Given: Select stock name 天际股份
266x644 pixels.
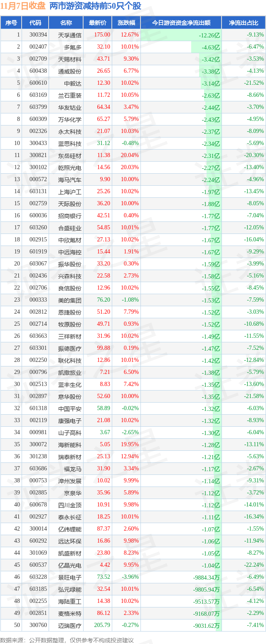Looking at the screenshot, I should coord(70,204).
